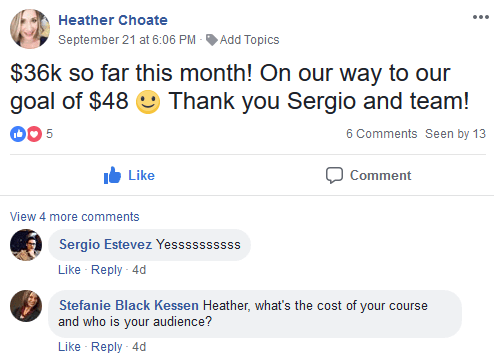Open Sergio Estevez's avatar thumbnail
This screenshot has height=362, width=494.
[26, 245]
